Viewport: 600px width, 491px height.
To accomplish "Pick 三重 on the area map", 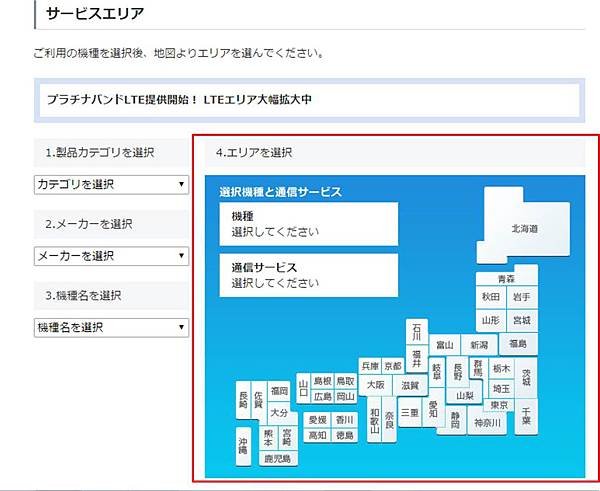I will click(x=409, y=412).
